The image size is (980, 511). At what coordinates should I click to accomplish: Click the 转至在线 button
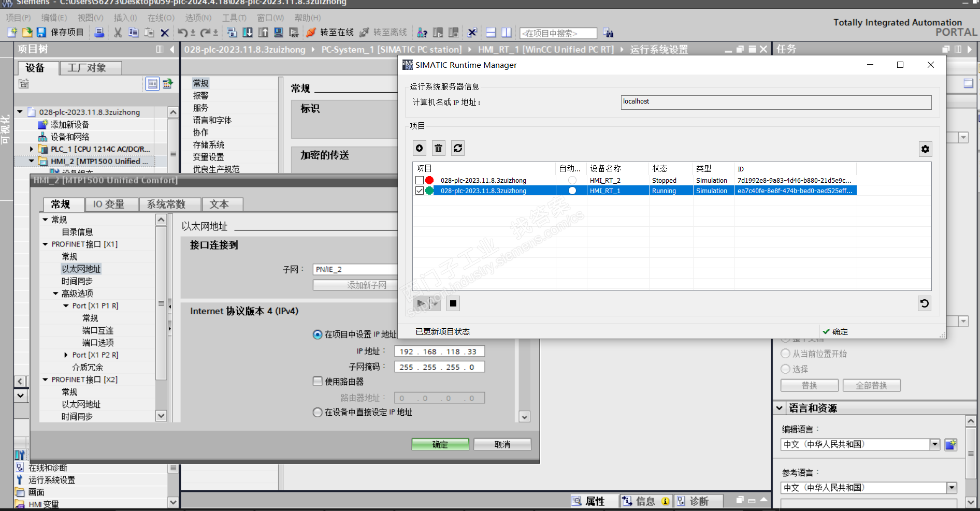330,33
